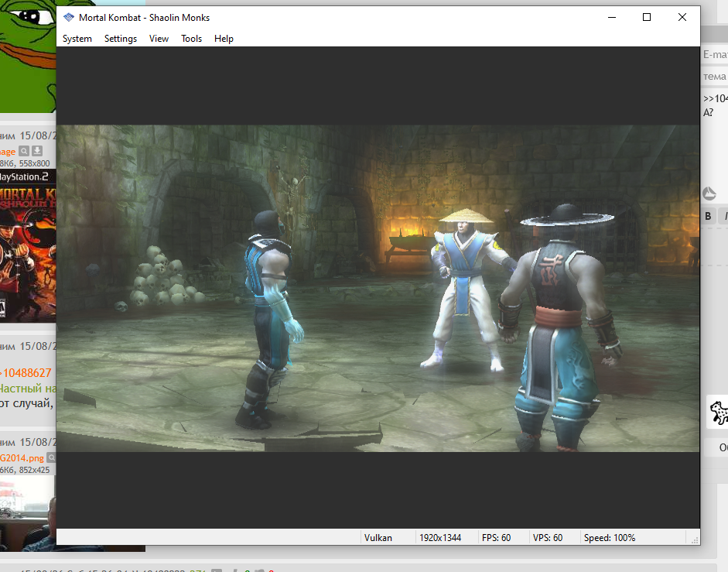The image size is (728, 572).
Task: Open the Pepe frog image thumbnail
Action: tap(28, 56)
